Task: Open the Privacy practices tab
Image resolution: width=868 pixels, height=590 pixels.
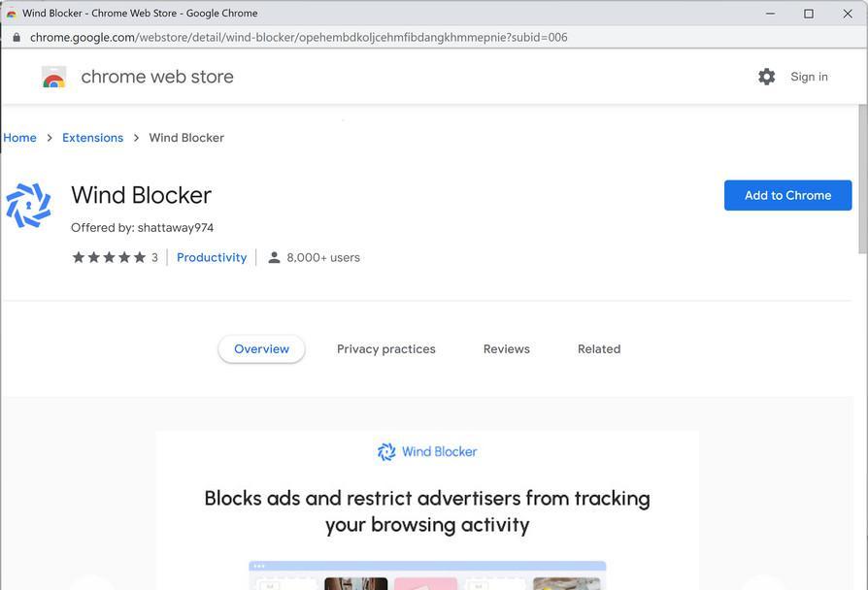Action: [x=386, y=349]
